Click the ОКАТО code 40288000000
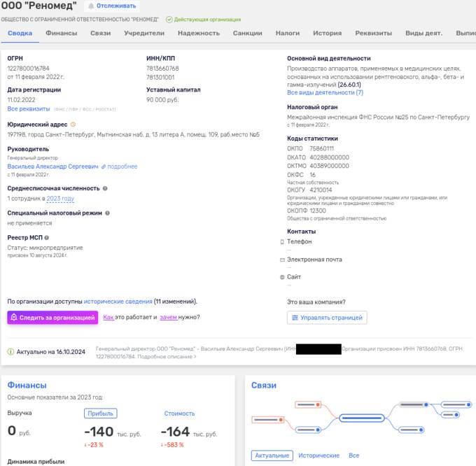Viewport: 476px width, 466px height. point(330,157)
